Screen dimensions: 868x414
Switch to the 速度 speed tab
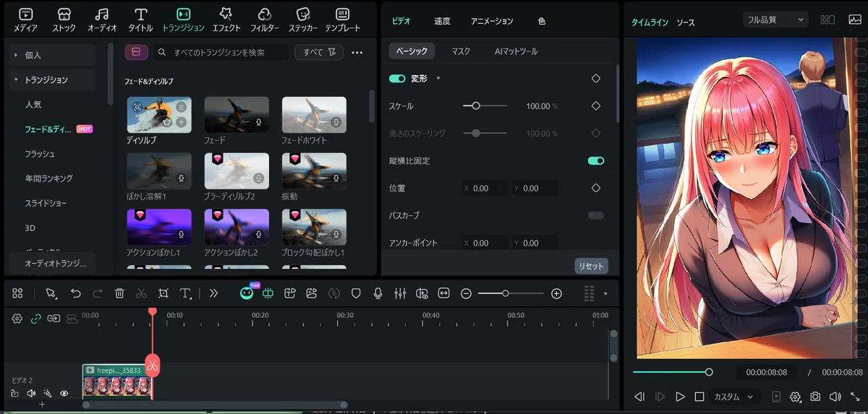442,21
